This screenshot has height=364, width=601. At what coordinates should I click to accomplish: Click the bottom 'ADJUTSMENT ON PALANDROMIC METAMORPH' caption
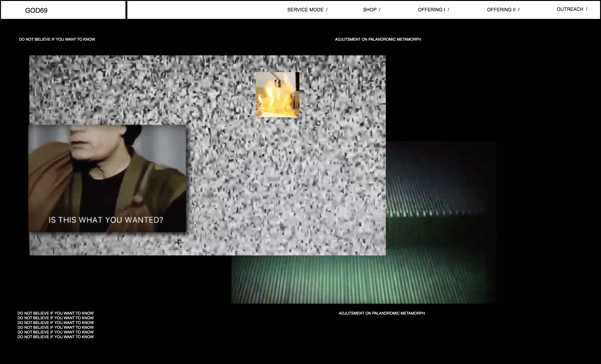click(382, 313)
